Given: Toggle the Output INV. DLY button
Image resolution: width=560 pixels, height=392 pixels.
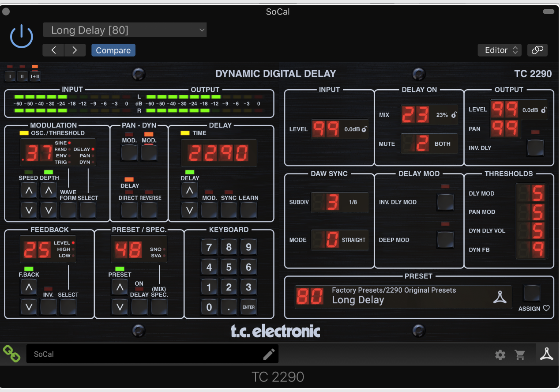Looking at the screenshot, I should click(535, 148).
